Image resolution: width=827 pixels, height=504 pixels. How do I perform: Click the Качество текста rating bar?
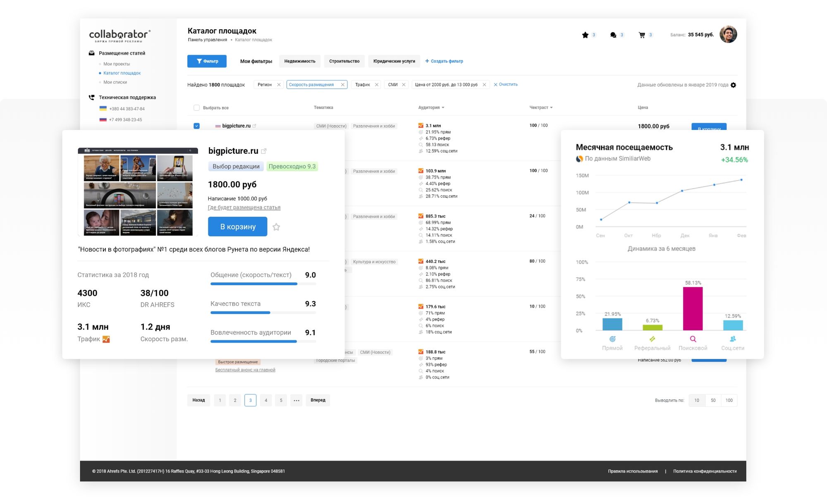tap(263, 313)
